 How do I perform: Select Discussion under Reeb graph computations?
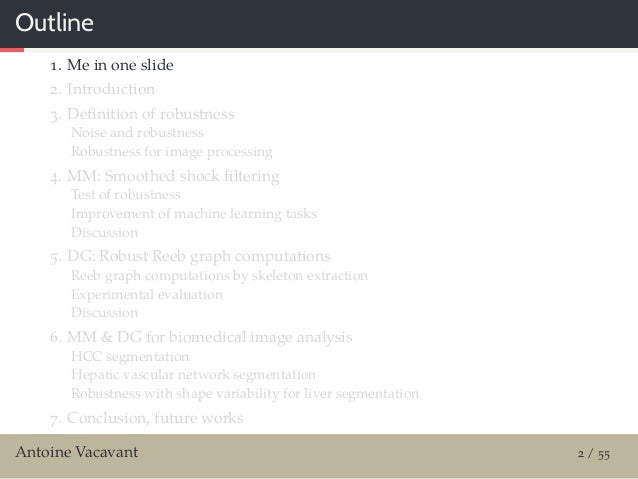[105, 313]
